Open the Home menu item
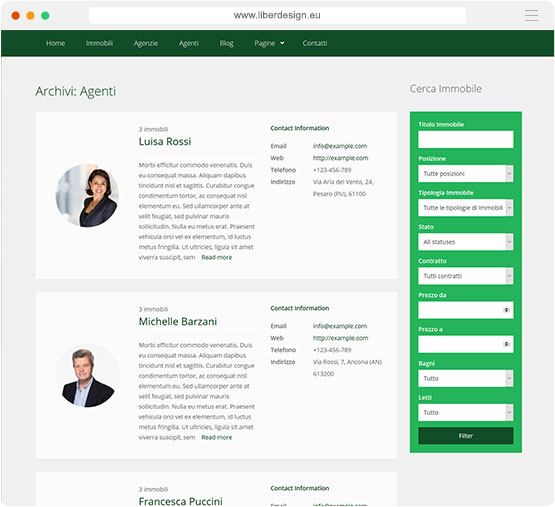 pos(56,43)
